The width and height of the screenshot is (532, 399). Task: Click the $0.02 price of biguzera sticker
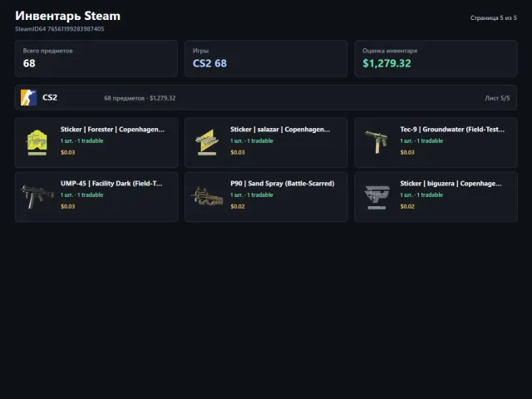click(x=407, y=206)
